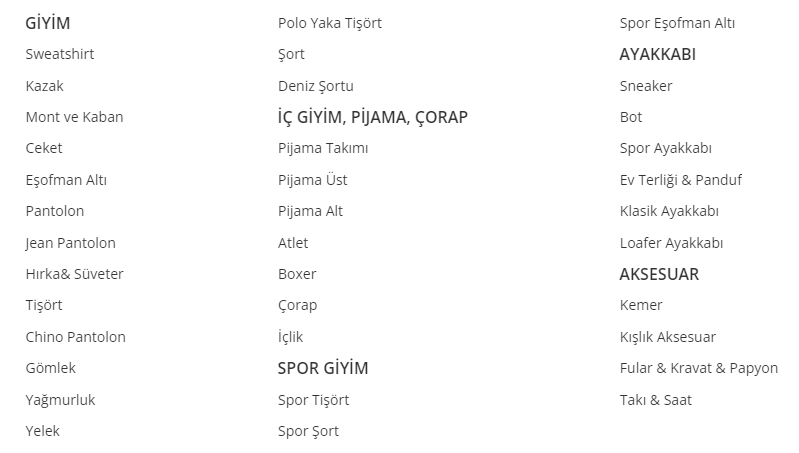The width and height of the screenshot is (799, 453).
Task: Open Fular & Kravat & Papyon
Action: [x=699, y=368]
